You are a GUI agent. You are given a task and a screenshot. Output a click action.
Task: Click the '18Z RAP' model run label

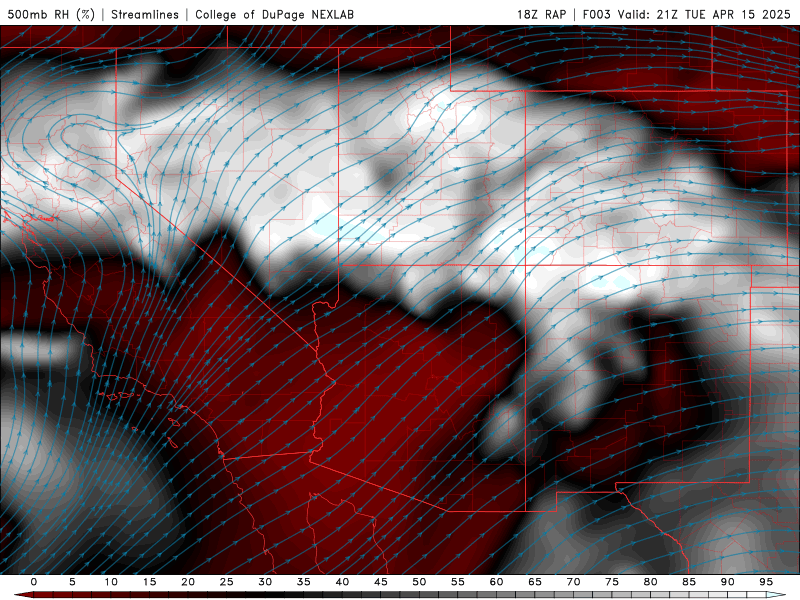tap(541, 14)
